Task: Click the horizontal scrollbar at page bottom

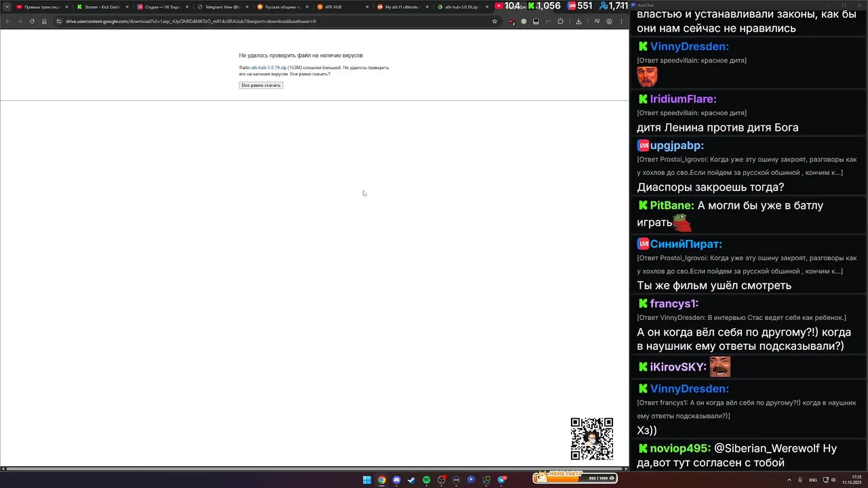Action: 315,468
